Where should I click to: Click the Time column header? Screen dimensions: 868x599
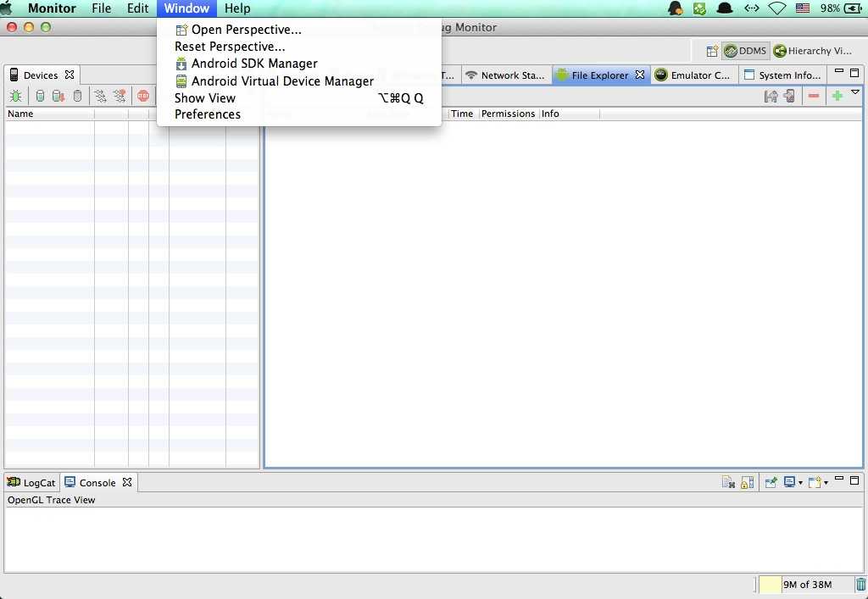click(463, 114)
